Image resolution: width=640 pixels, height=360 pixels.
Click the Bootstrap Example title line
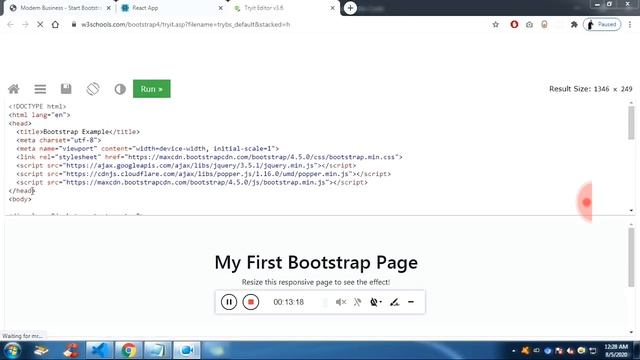(78, 132)
